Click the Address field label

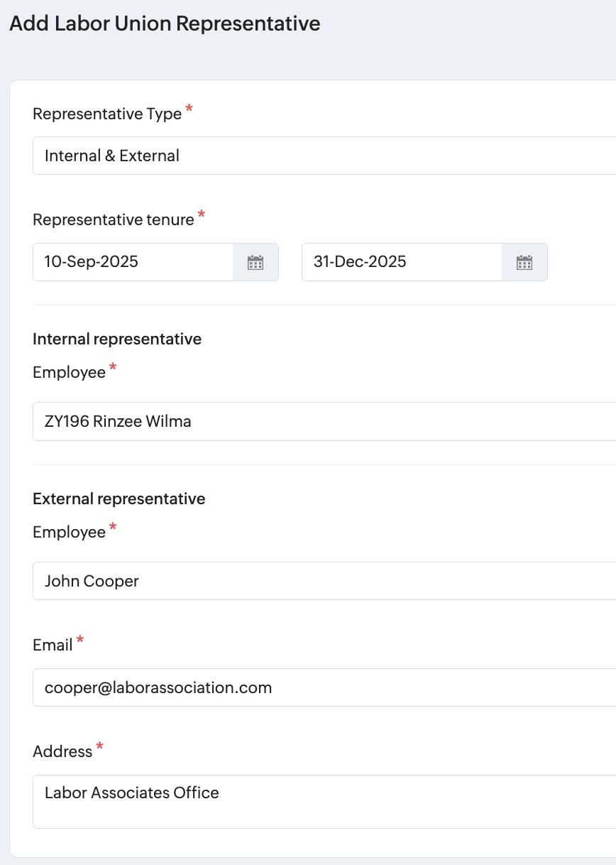62,751
